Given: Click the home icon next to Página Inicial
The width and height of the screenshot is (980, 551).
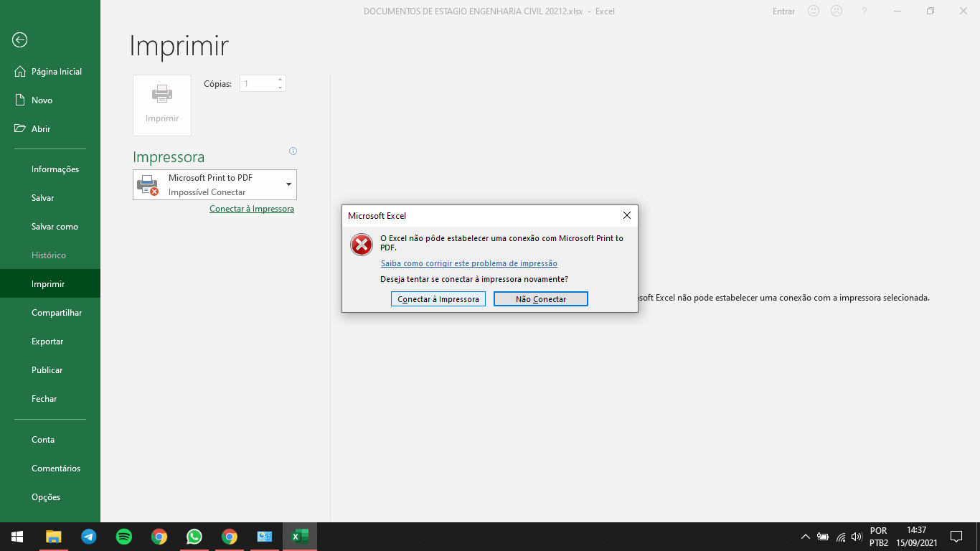Looking at the screenshot, I should tap(20, 72).
